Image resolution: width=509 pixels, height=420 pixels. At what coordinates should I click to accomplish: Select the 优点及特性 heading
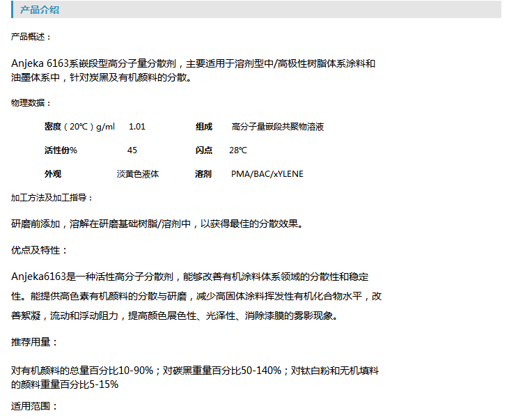coord(40,249)
